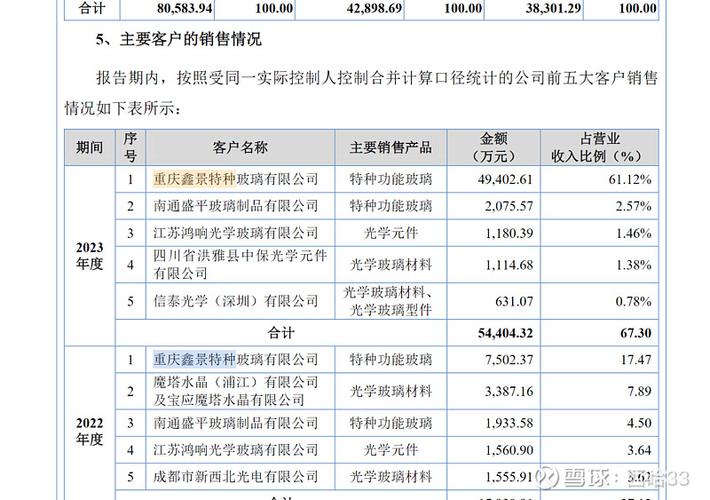This screenshot has width=710, height=500.
Task: Click 光学玻璃材料 in the 1,114.68 row
Action: click(x=390, y=265)
